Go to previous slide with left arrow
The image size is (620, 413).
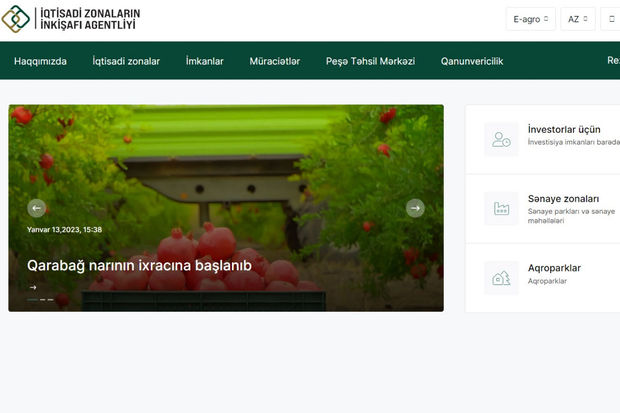(37, 208)
